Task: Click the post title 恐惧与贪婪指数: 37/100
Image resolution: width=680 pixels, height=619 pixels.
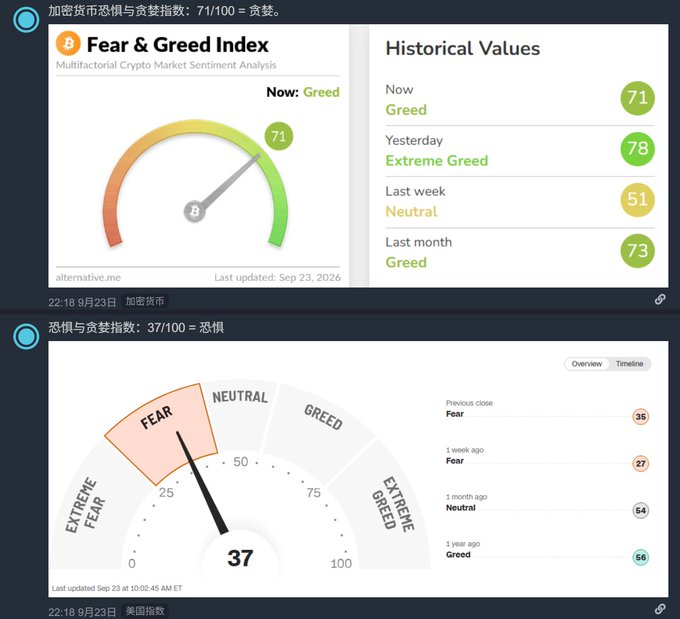Action: click(x=136, y=328)
